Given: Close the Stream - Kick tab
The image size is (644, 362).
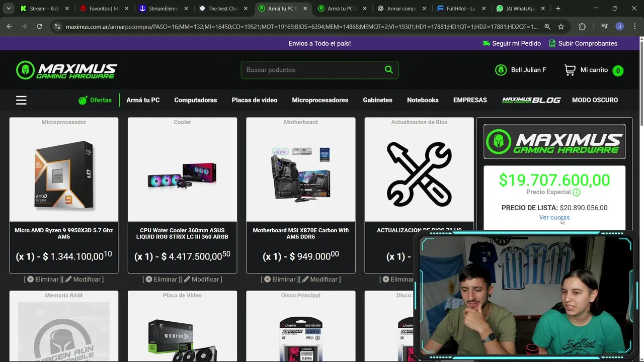Looking at the screenshot, I should 67,9.
